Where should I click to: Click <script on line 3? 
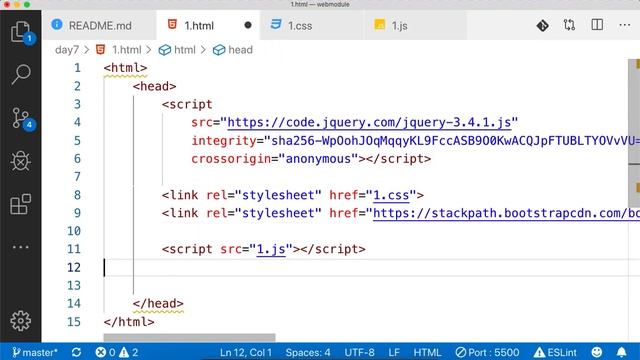(x=187, y=104)
